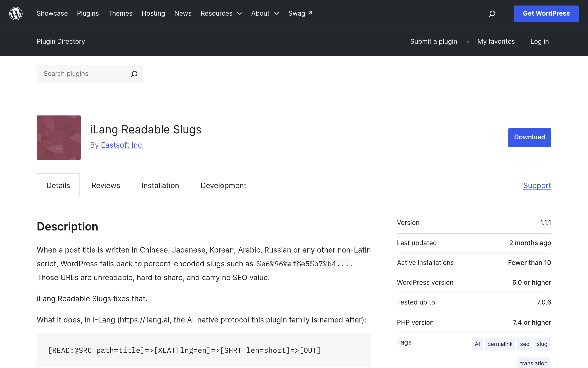Click the slug tag
Screen dimensions: 588x368
pos(542,344)
